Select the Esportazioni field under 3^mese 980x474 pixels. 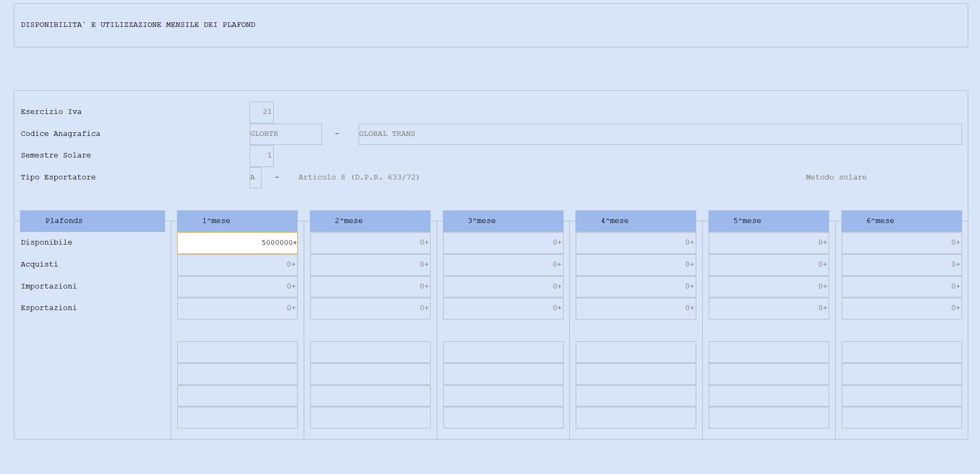click(x=503, y=308)
